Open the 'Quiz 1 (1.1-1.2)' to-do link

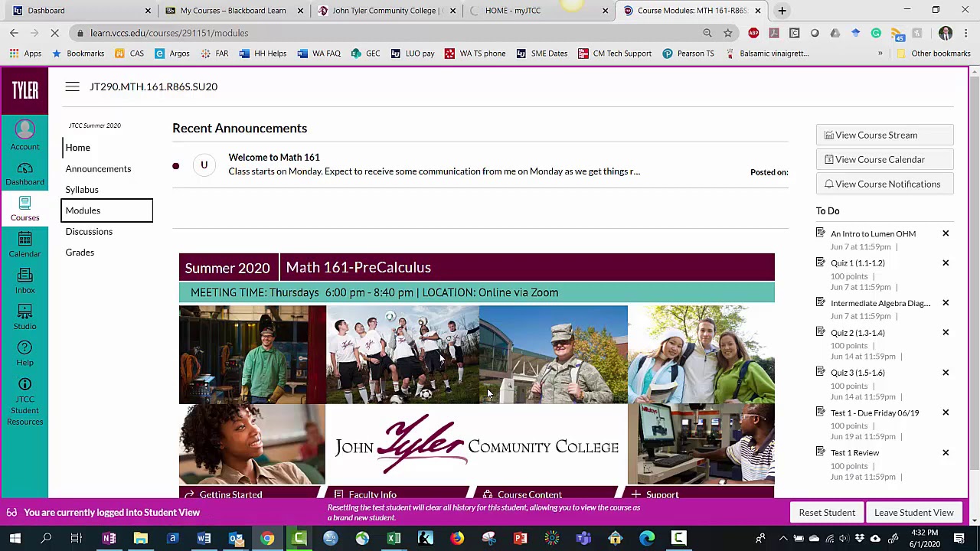coord(857,263)
